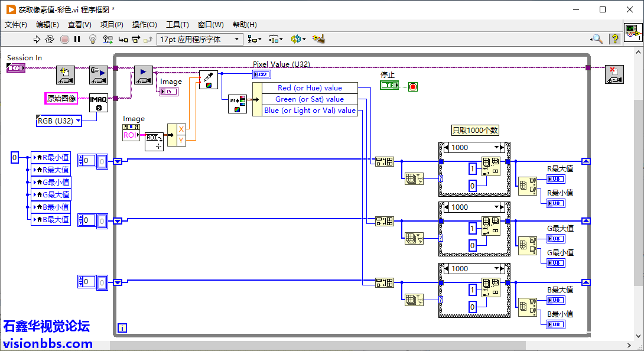Select the Image display terminal
The height and width of the screenshot is (351, 644).
point(169,91)
